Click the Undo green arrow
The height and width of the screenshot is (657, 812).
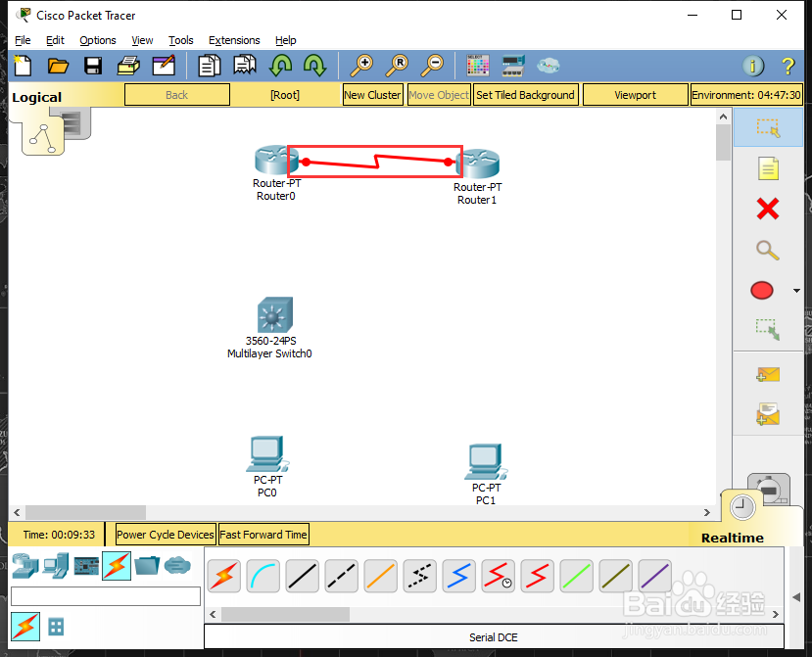tap(281, 66)
